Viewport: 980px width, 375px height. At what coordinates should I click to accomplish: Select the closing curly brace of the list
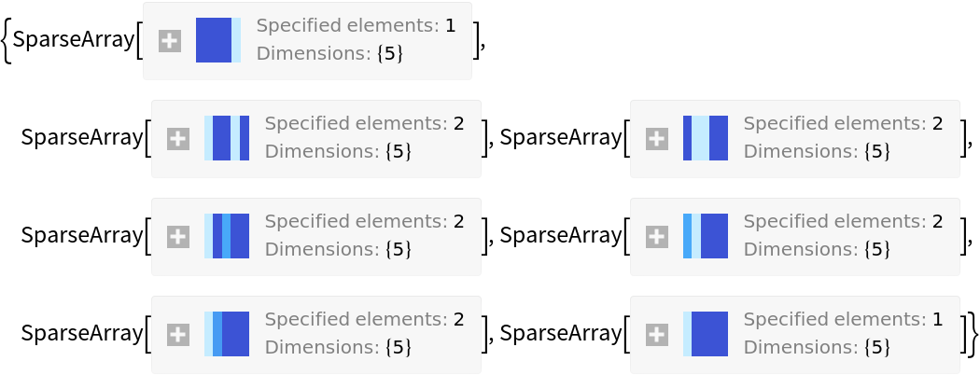(973, 334)
